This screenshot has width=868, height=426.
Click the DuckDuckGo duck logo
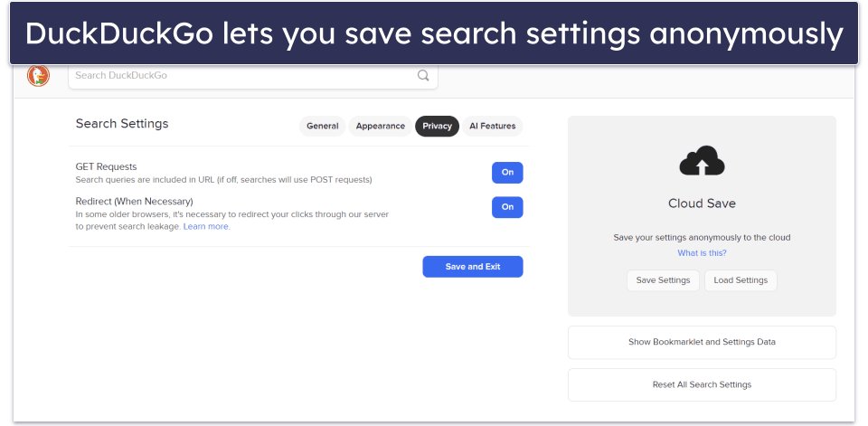point(38,75)
